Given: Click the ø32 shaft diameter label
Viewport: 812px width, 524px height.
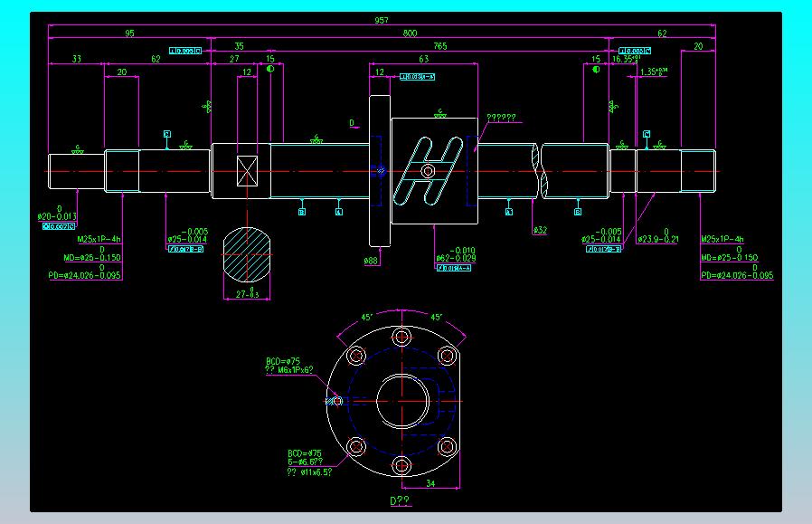Looking at the screenshot, I should click(540, 230).
